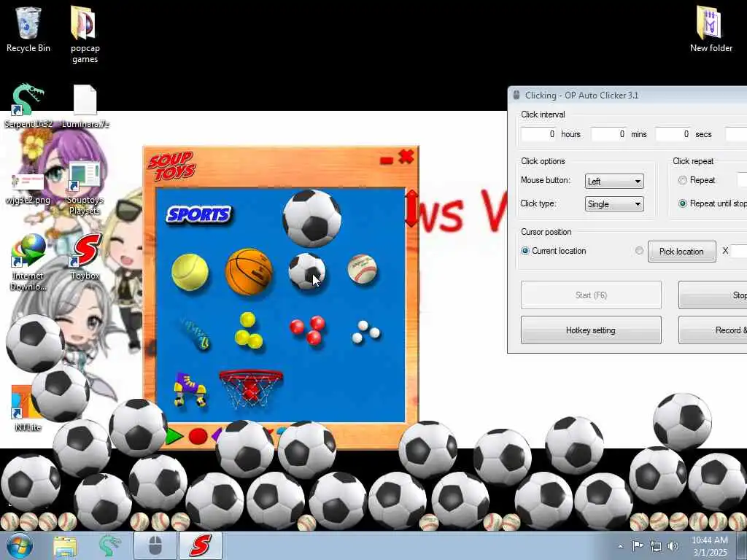Viewport: 747px width, 560px height.
Task: Pick the orange basketball toy
Action: click(249, 271)
